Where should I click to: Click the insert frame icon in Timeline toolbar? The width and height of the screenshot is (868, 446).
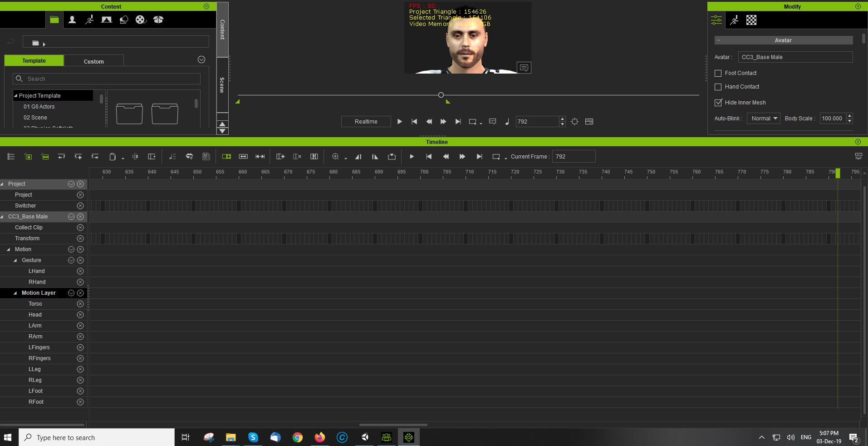(x=280, y=157)
